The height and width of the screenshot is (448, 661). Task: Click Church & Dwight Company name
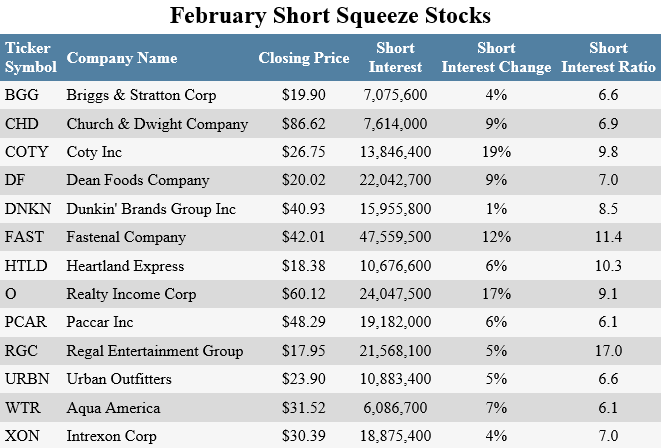tap(156, 124)
